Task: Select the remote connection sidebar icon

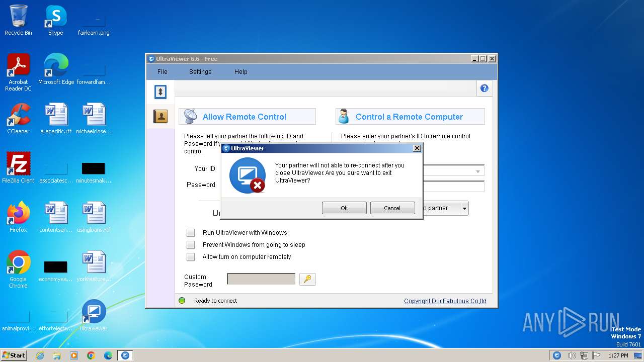Action: 160,92
